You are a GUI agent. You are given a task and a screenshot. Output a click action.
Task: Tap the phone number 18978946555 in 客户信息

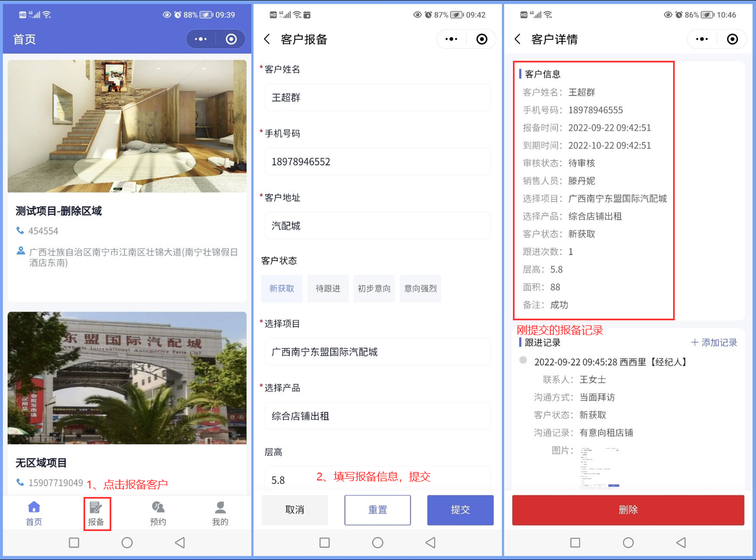pyautogui.click(x=596, y=110)
